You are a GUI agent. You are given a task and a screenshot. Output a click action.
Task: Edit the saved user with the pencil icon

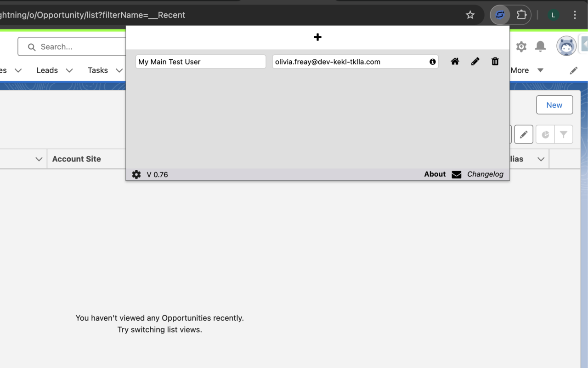[x=475, y=61]
